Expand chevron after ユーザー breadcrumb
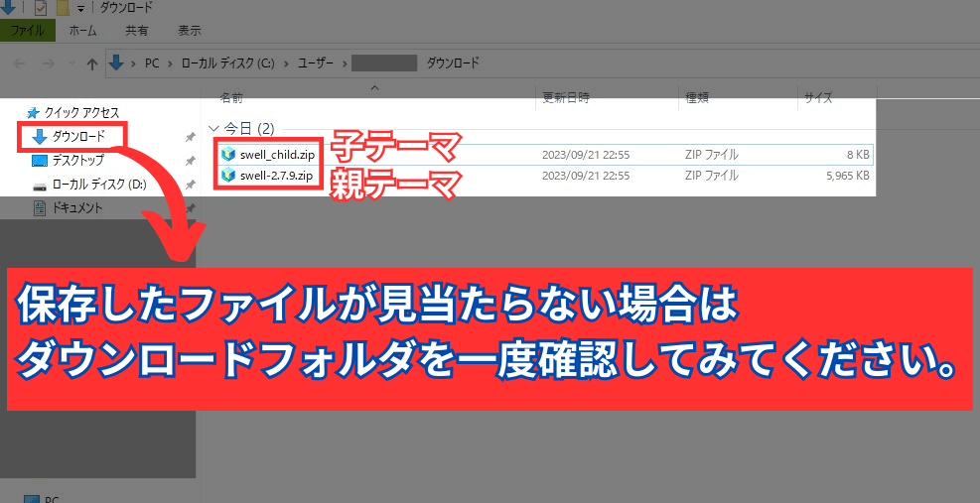This screenshot has width=980, height=503. click(x=344, y=63)
